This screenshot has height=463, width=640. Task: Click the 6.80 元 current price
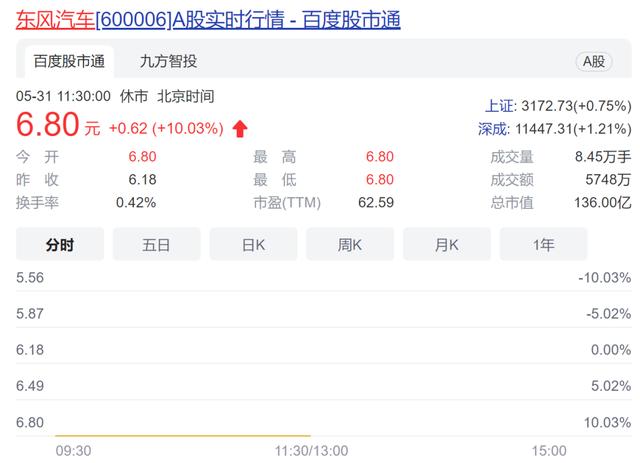pos(58,125)
